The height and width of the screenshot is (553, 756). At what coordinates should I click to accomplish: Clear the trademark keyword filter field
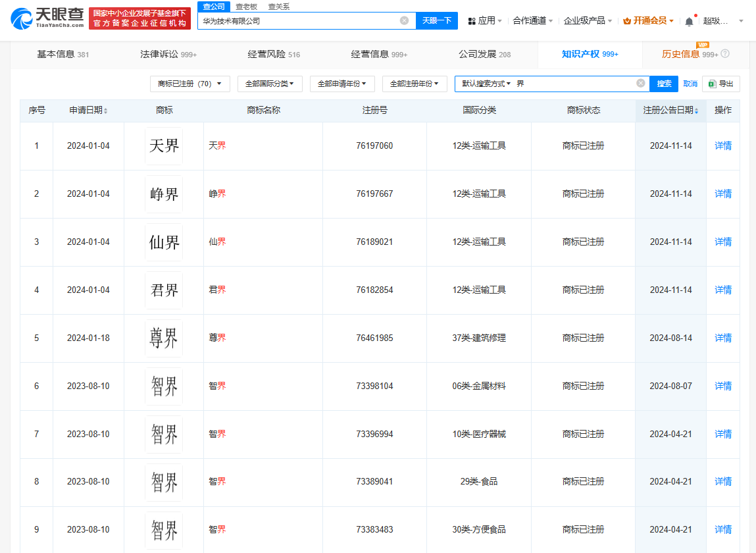click(x=640, y=84)
